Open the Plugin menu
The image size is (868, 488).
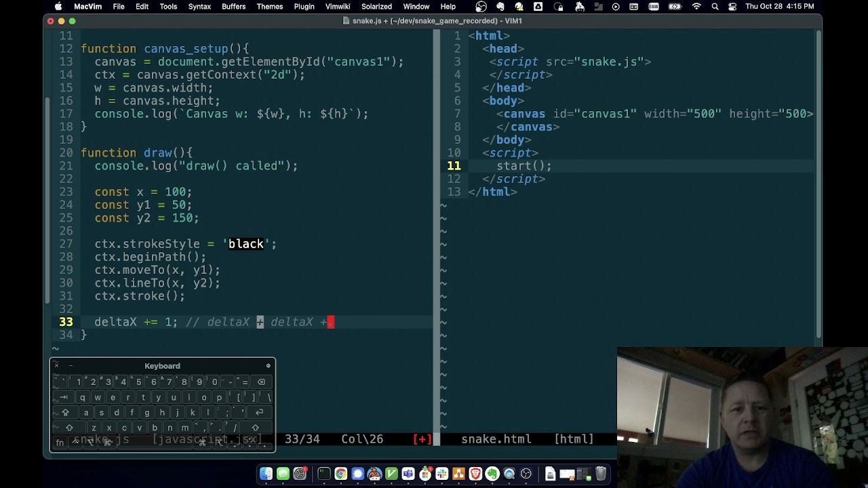coord(304,6)
